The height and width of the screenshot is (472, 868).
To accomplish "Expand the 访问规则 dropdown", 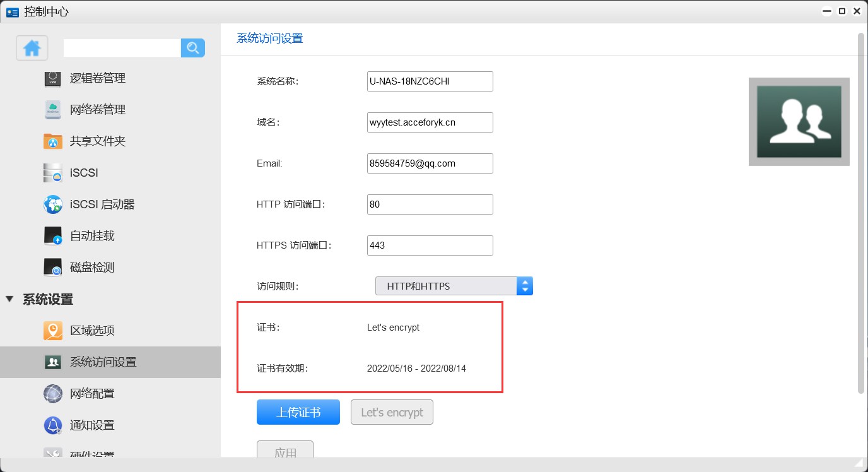I will click(447, 286).
